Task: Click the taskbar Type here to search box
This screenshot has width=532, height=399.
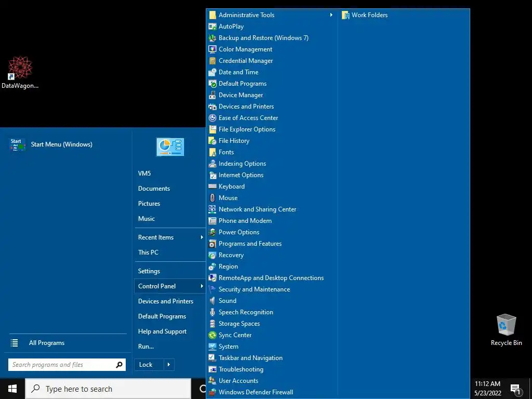Action: (108, 389)
